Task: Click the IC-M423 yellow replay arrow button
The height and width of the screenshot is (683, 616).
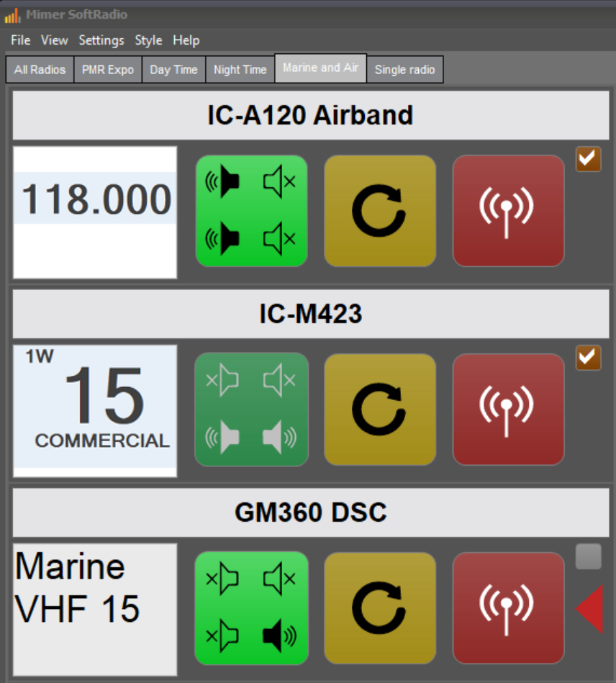Action: (x=380, y=410)
